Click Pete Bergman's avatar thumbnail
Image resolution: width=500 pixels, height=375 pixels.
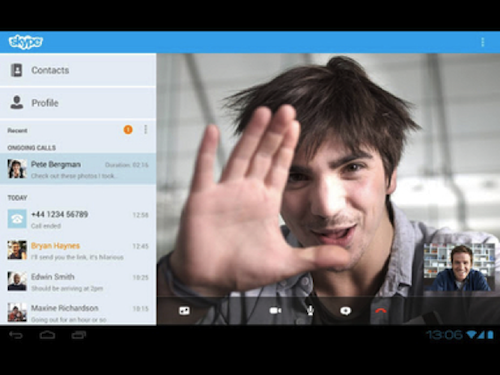[x=17, y=169]
